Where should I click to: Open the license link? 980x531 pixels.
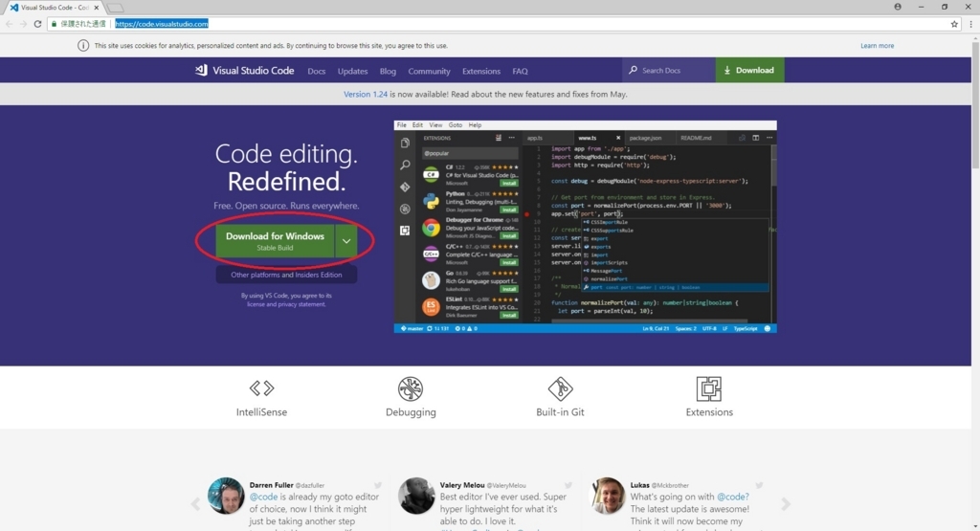click(x=256, y=304)
